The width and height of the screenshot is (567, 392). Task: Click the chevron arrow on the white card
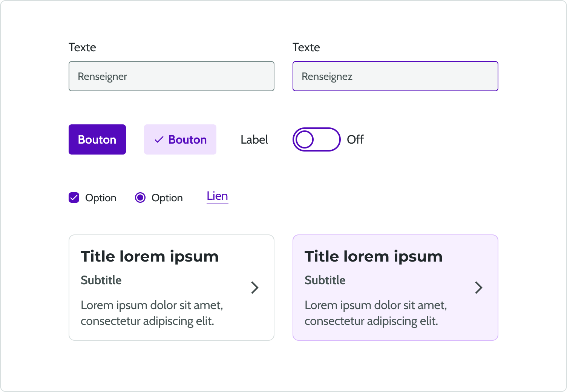pyautogui.click(x=254, y=288)
